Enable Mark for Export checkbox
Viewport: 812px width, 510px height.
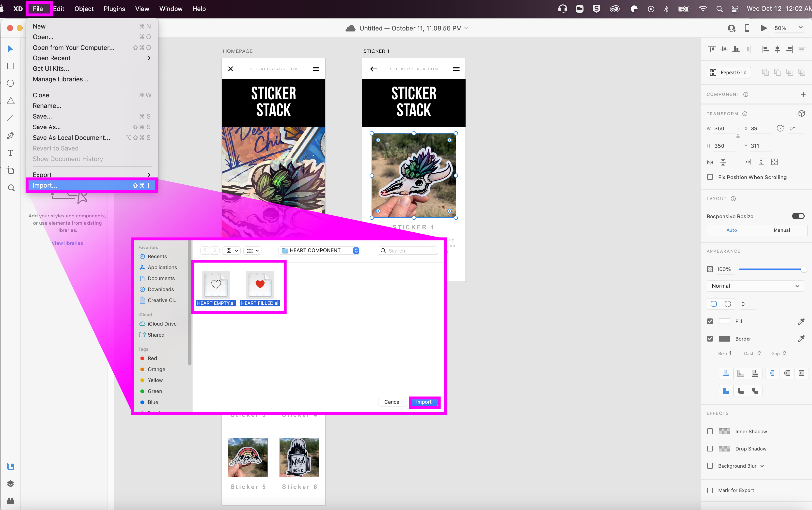[710, 490]
